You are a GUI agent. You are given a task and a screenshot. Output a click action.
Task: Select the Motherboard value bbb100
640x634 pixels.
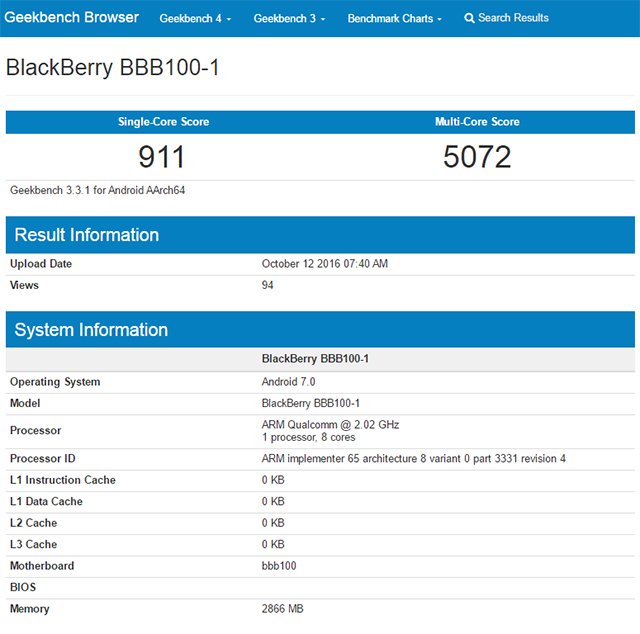coord(279,566)
